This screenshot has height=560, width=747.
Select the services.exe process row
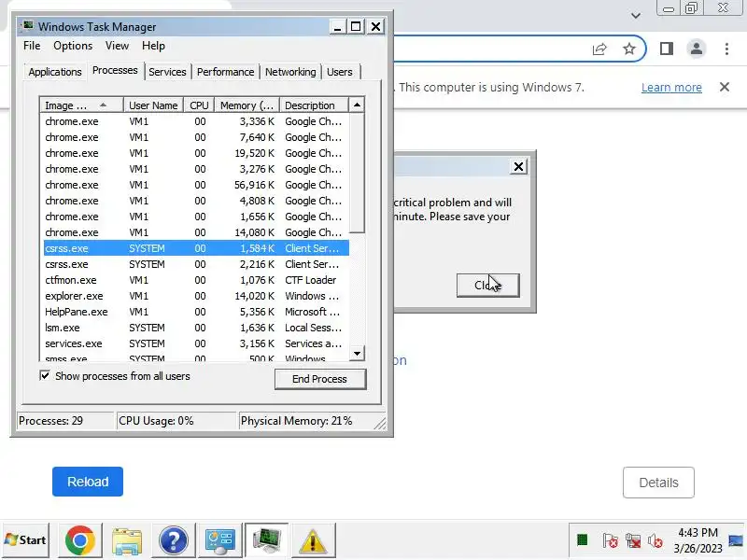[196, 343]
